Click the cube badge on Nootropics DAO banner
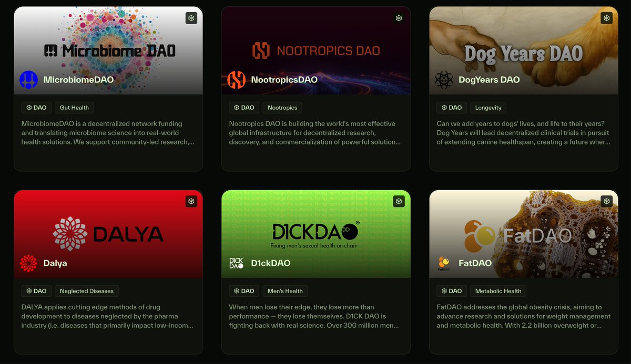The height and width of the screenshot is (364, 631). pyautogui.click(x=399, y=18)
